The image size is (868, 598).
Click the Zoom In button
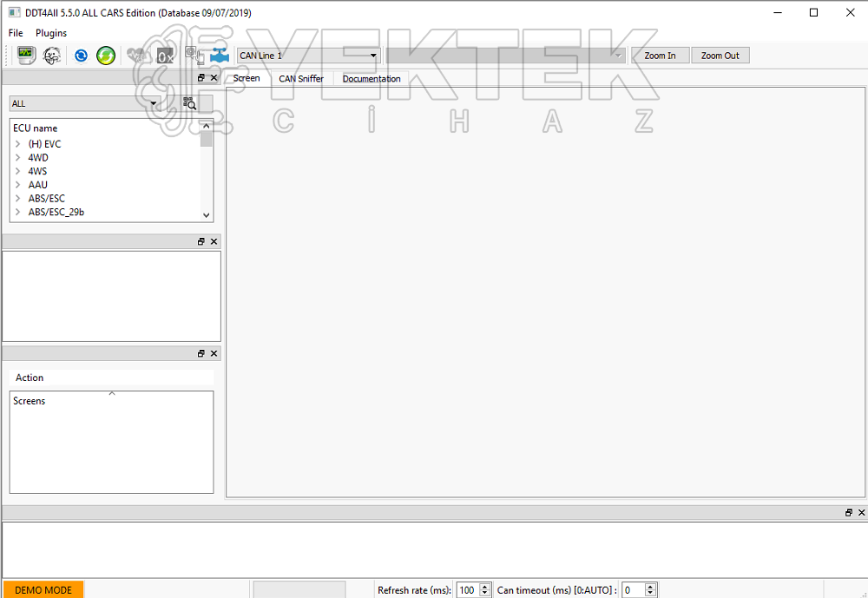click(x=660, y=56)
